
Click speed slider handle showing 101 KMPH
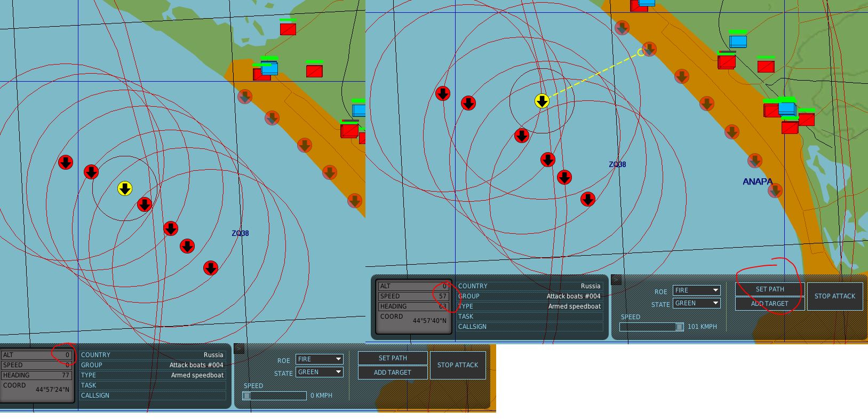[x=679, y=327]
